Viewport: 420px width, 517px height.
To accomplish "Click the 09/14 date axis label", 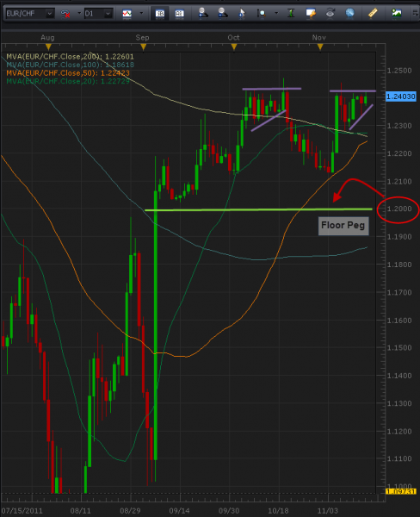I will pyautogui.click(x=180, y=511).
